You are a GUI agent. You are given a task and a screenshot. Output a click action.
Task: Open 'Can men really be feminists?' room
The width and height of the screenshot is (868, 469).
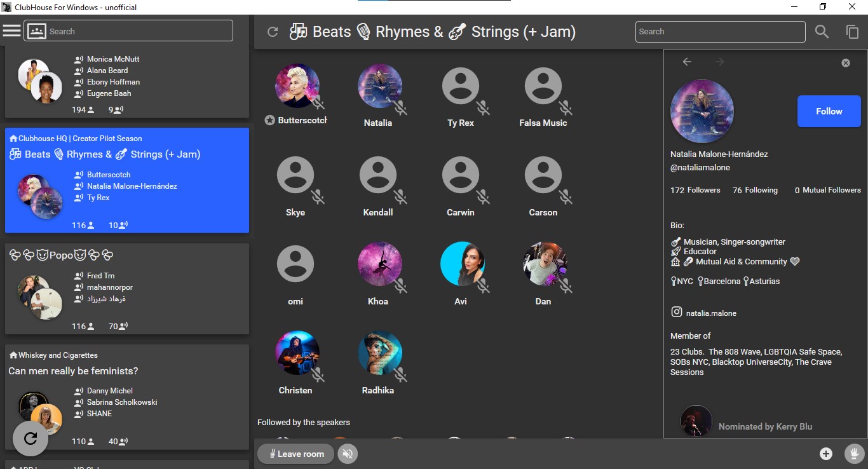(x=127, y=397)
